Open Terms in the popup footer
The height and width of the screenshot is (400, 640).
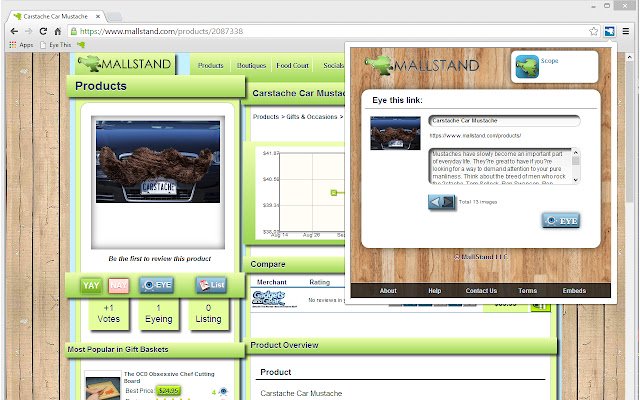(527, 291)
